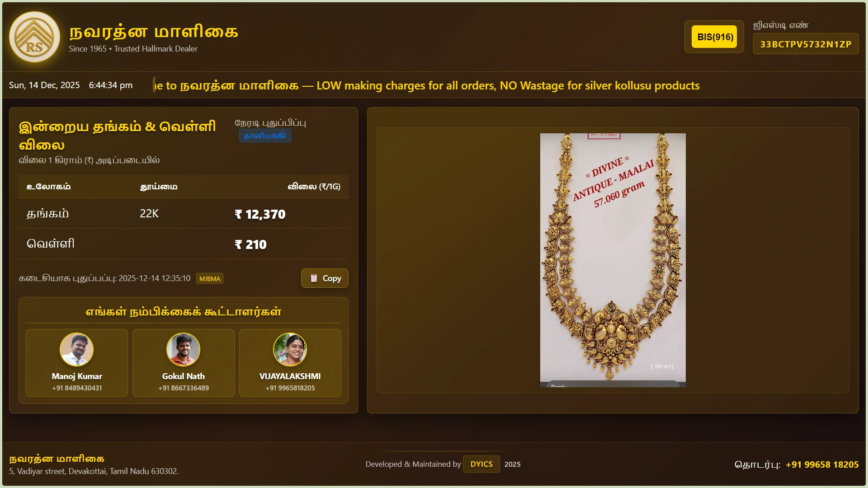Image resolution: width=868 pixels, height=488 pixels.
Task: Click Manoj Kumar's phone number
Action: coord(77,388)
